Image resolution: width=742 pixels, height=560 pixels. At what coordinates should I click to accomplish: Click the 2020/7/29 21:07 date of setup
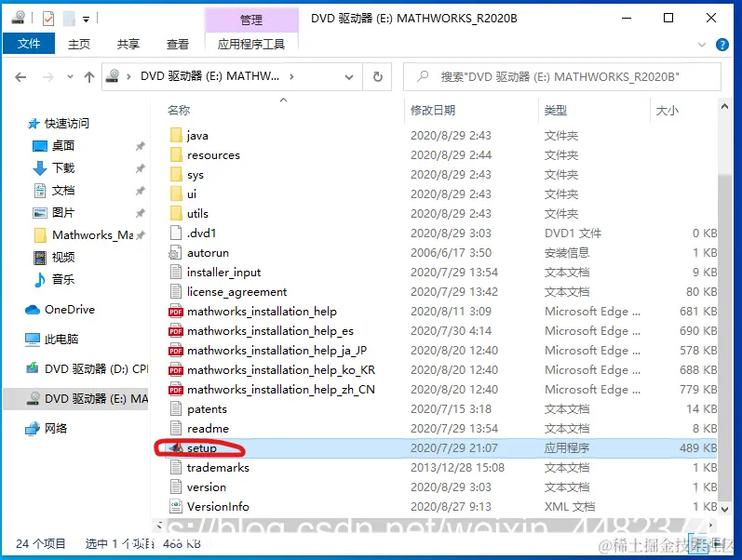pos(453,447)
